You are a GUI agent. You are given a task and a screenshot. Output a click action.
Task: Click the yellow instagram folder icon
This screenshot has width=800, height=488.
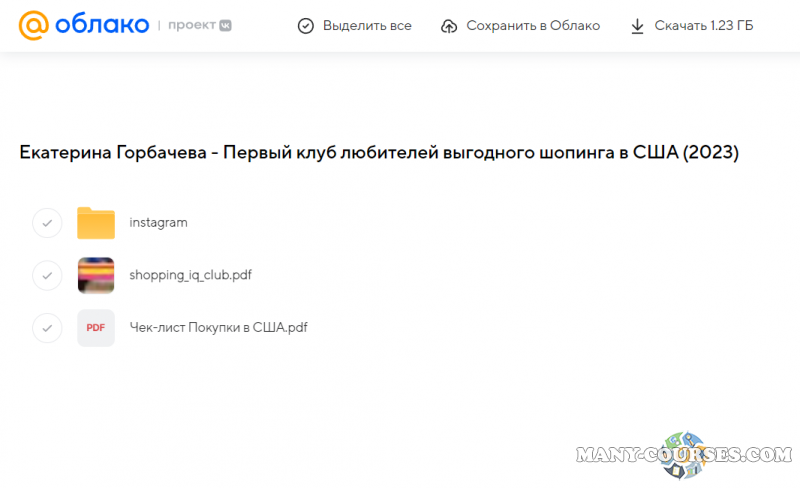tap(96, 223)
